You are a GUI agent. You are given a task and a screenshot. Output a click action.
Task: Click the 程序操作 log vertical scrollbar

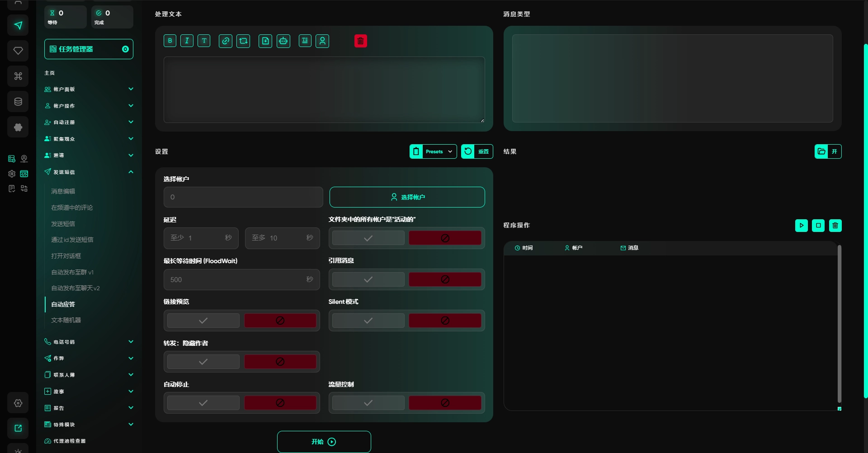pos(840,324)
